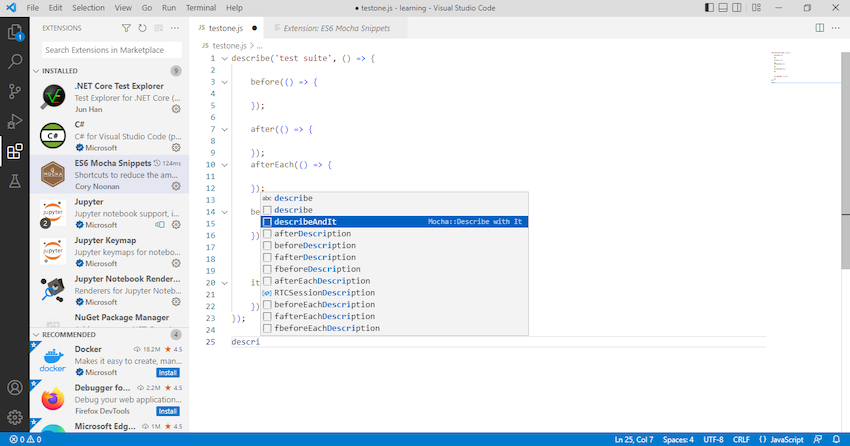This screenshot has width=850, height=446.
Task: Fold the before block at line 3
Action: pos(224,82)
